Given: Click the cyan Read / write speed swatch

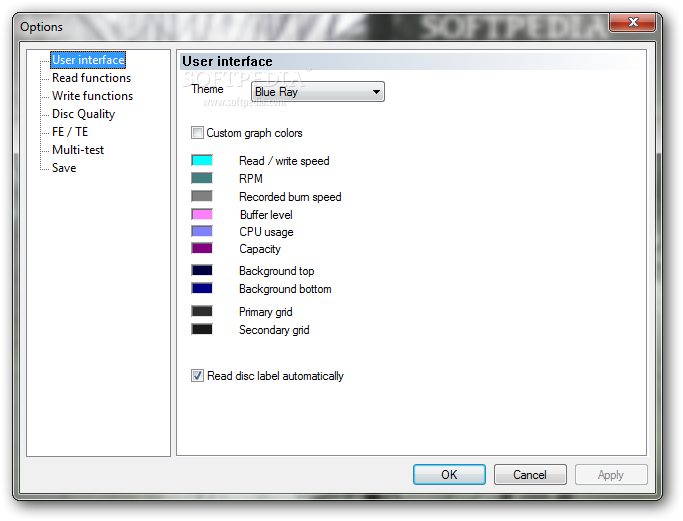Looking at the screenshot, I should pos(202,160).
